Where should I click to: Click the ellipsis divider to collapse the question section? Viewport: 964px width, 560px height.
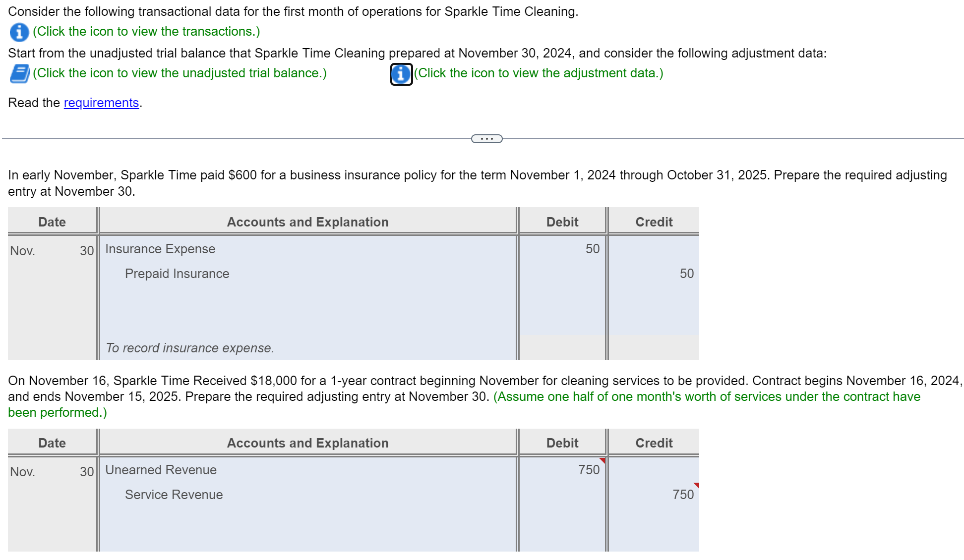pyautogui.click(x=486, y=139)
